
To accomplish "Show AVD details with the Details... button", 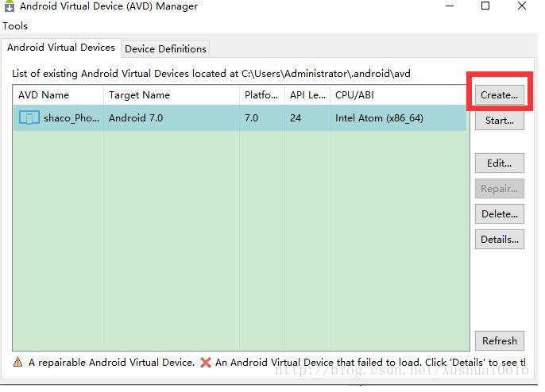I will [500, 240].
